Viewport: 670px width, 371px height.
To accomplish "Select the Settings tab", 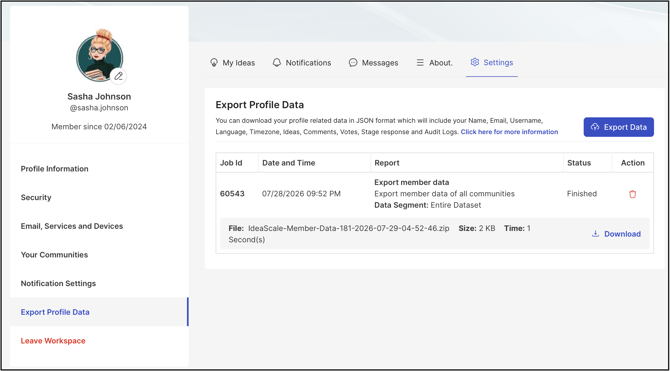I will [x=492, y=62].
